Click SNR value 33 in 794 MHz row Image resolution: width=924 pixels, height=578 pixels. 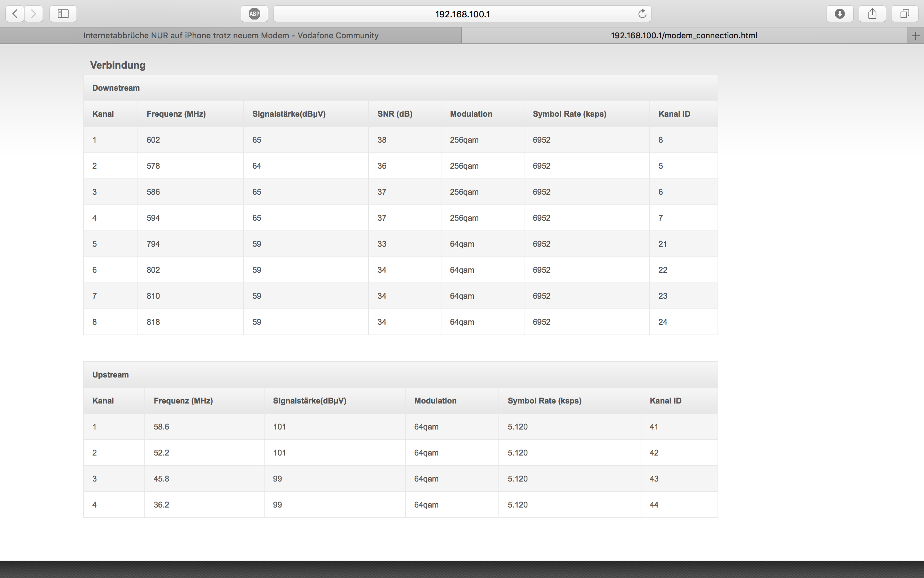click(x=382, y=244)
